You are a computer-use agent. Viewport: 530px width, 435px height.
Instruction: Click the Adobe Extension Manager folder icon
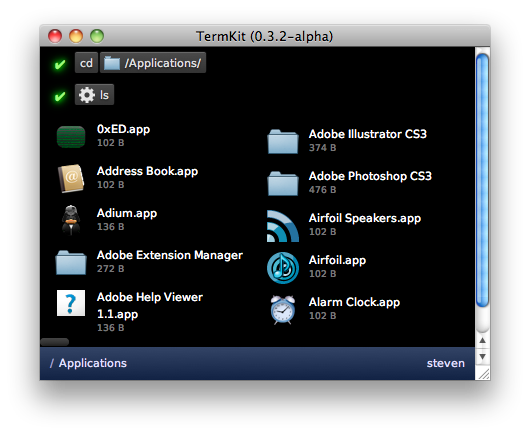tap(71, 263)
